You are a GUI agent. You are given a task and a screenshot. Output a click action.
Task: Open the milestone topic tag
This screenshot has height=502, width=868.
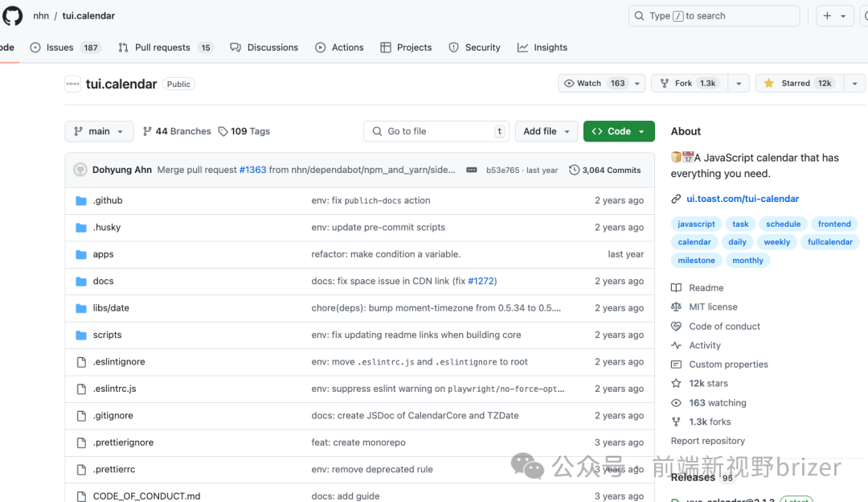(696, 261)
